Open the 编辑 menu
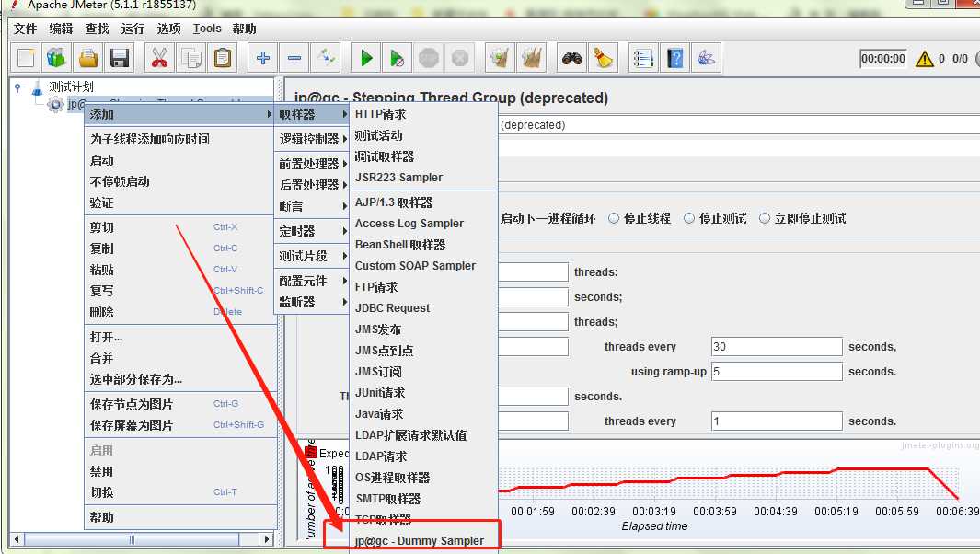The width and height of the screenshot is (980, 554). click(62, 29)
